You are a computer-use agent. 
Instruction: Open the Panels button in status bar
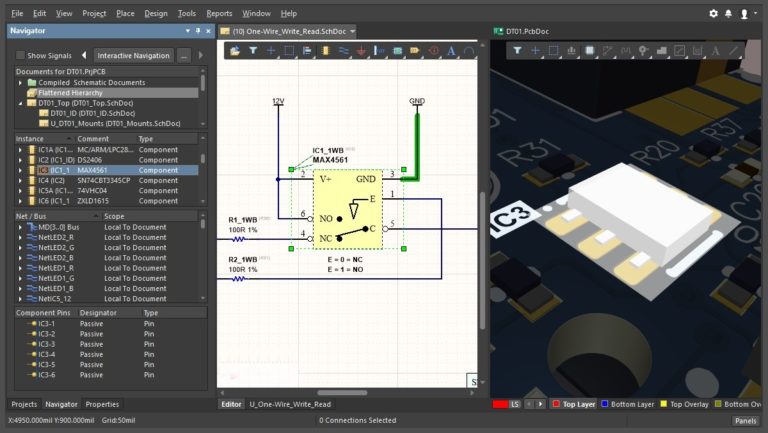point(745,420)
